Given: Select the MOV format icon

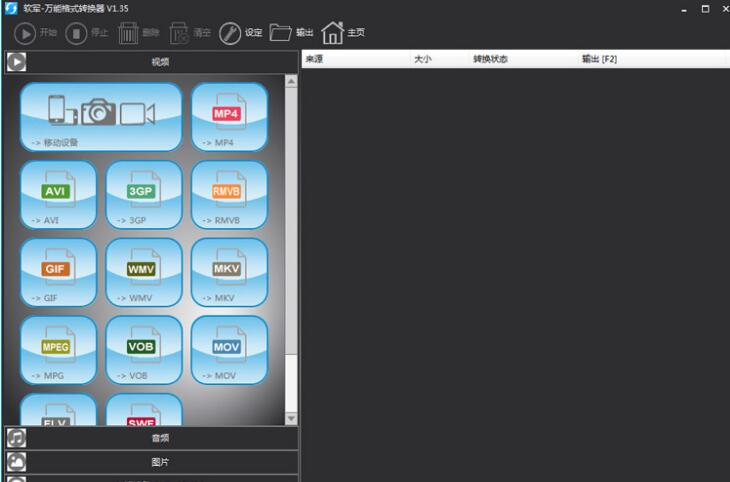Looking at the screenshot, I should 229,350.
